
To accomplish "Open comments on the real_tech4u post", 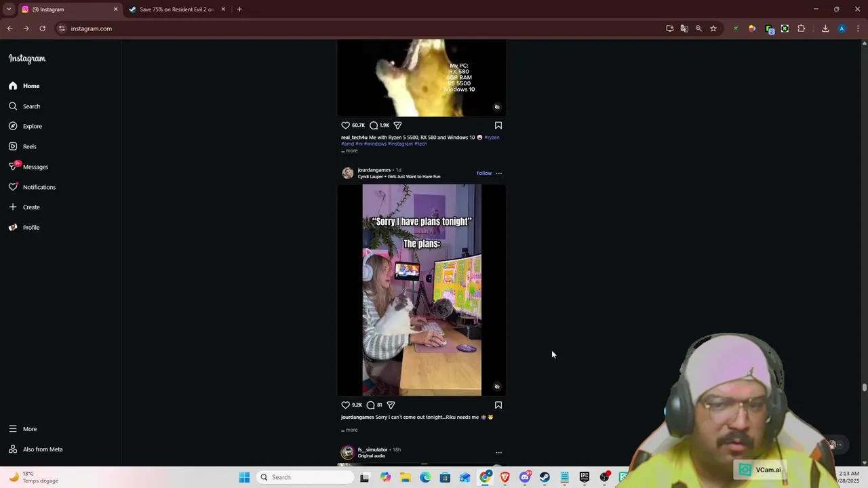I will (374, 125).
